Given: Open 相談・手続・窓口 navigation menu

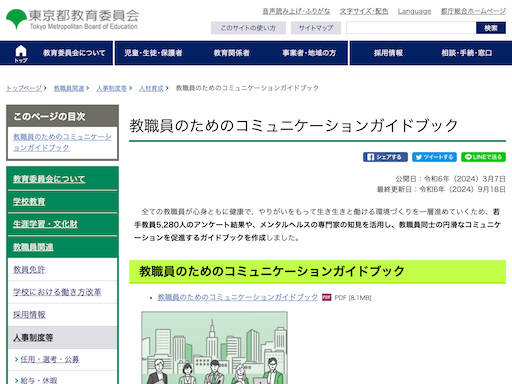Looking at the screenshot, I should (x=467, y=53).
